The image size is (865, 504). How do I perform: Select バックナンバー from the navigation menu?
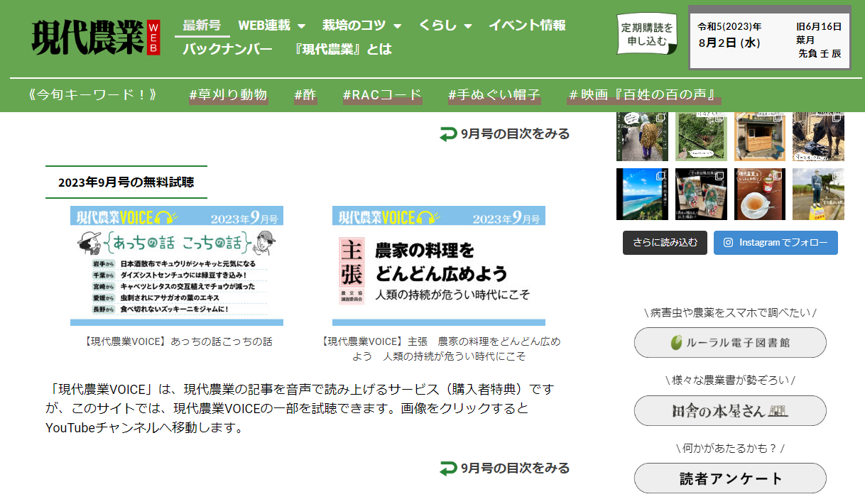tap(226, 50)
